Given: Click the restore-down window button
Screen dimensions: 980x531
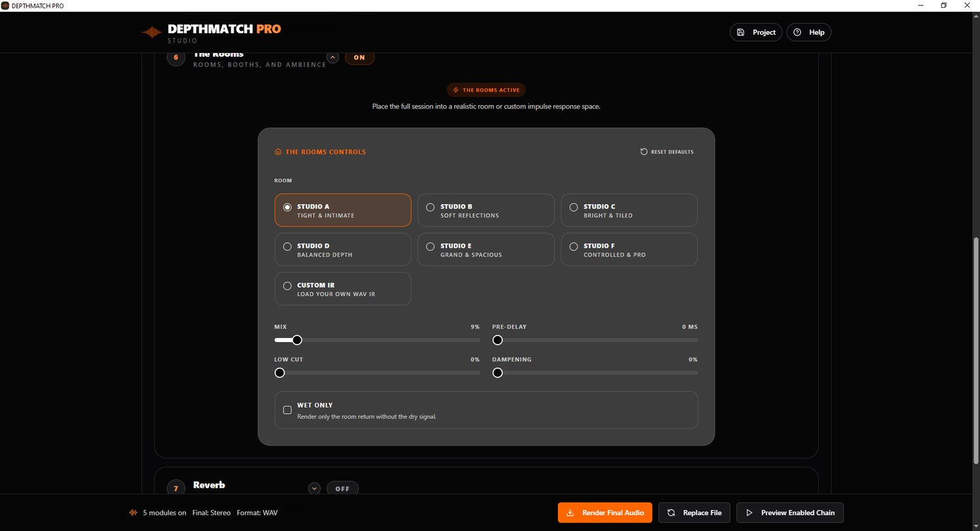Looking at the screenshot, I should (943, 5).
